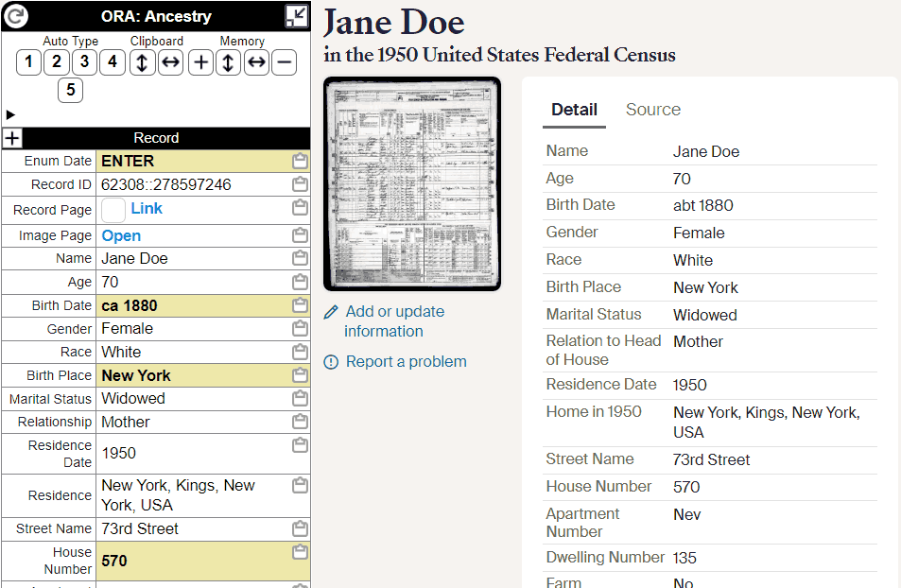Click Auto Type button 3
This screenshot has height=588, width=901.
[84, 61]
